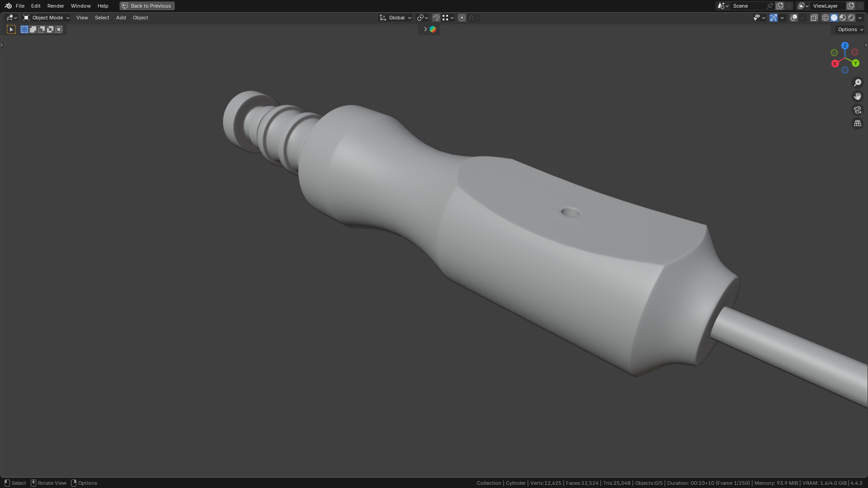Toggle proportional editing

tap(462, 18)
